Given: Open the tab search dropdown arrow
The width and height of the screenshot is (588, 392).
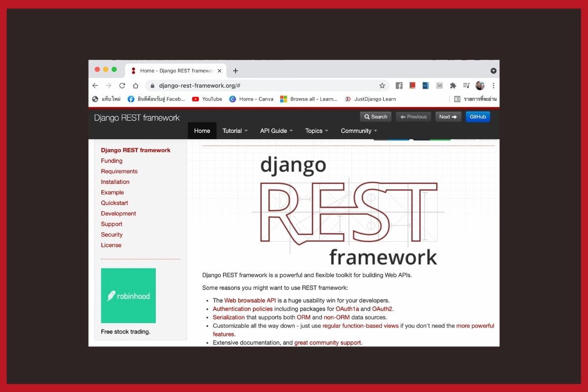Looking at the screenshot, I should click(x=493, y=71).
